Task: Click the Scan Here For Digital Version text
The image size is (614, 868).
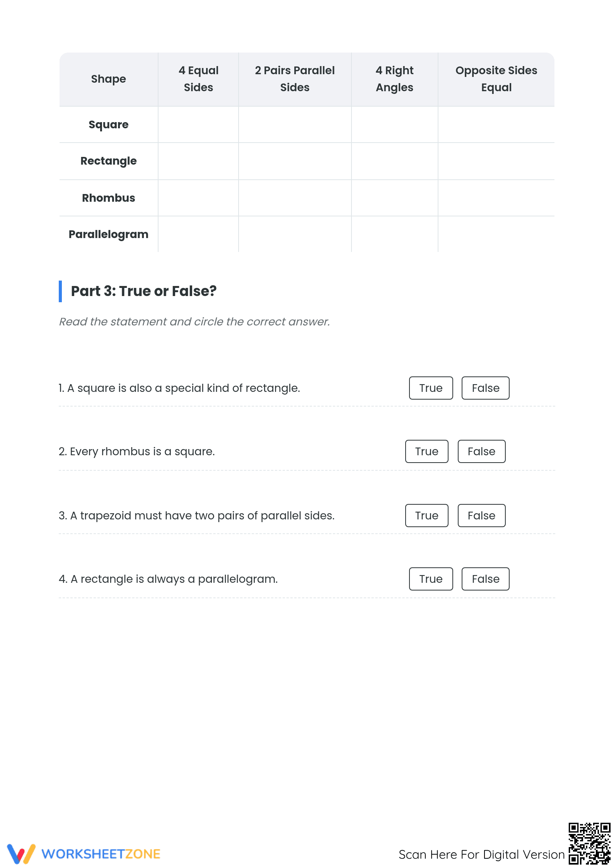Action: point(482,854)
